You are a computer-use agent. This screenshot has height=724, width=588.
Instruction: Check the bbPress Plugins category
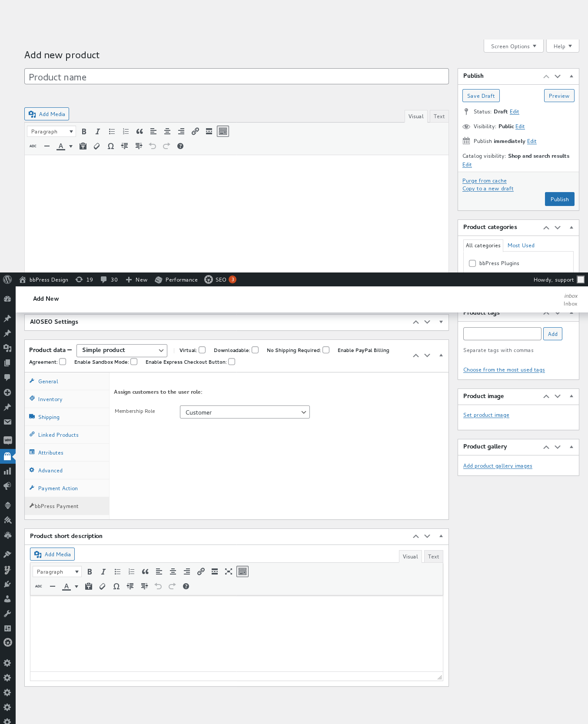point(472,263)
